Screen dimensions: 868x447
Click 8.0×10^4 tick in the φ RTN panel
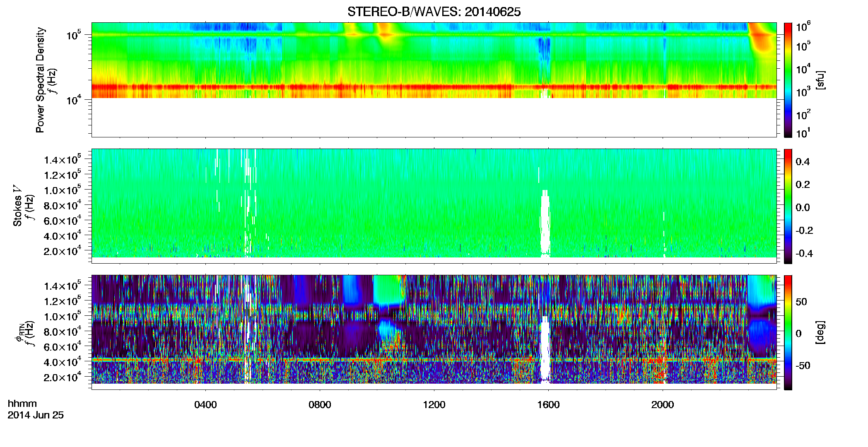pyautogui.click(x=62, y=332)
